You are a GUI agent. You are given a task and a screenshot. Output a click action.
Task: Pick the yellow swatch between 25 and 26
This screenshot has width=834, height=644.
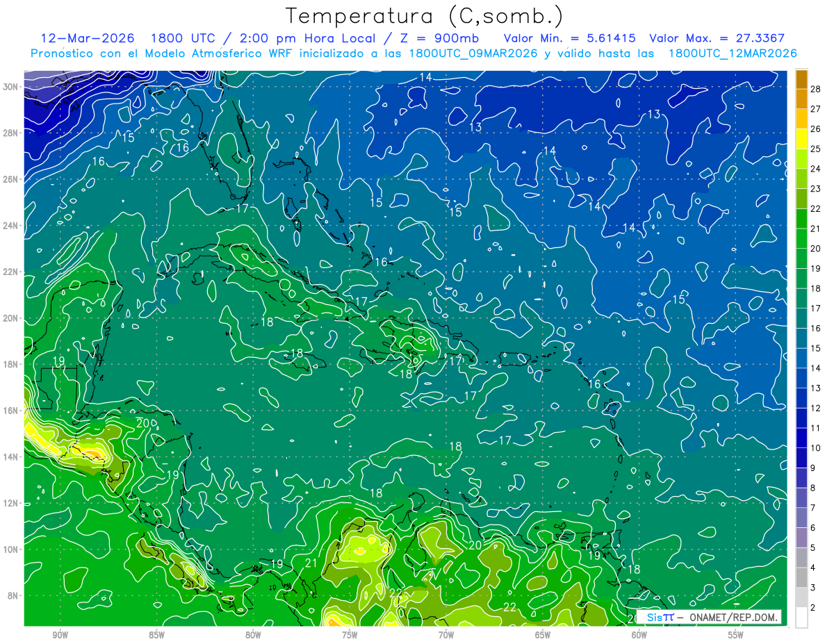tap(801, 138)
